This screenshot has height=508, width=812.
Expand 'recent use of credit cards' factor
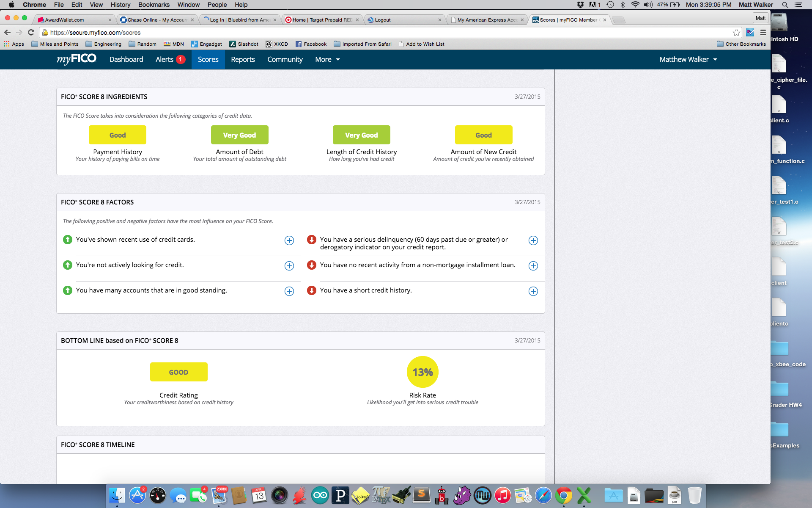point(289,240)
